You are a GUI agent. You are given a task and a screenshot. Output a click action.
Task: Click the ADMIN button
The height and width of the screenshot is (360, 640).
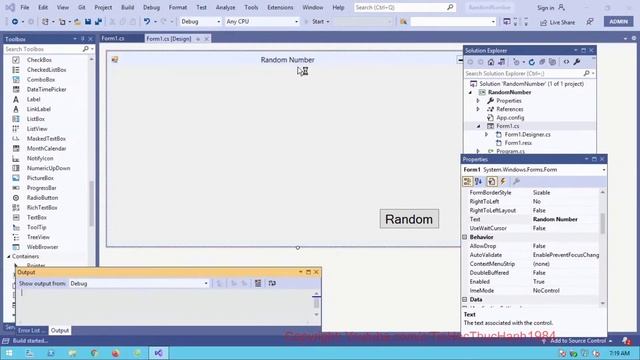618,22
